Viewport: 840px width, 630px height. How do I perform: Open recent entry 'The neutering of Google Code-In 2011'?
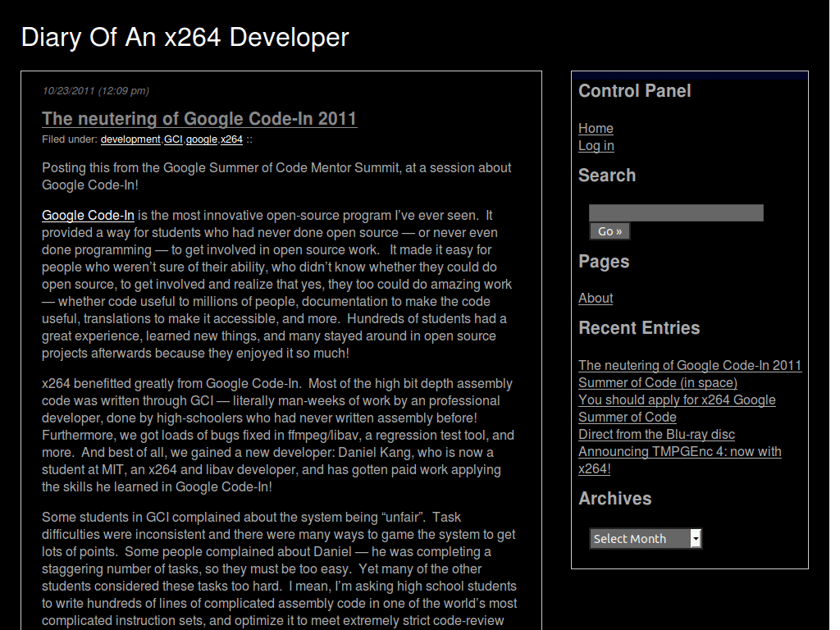tap(690, 365)
